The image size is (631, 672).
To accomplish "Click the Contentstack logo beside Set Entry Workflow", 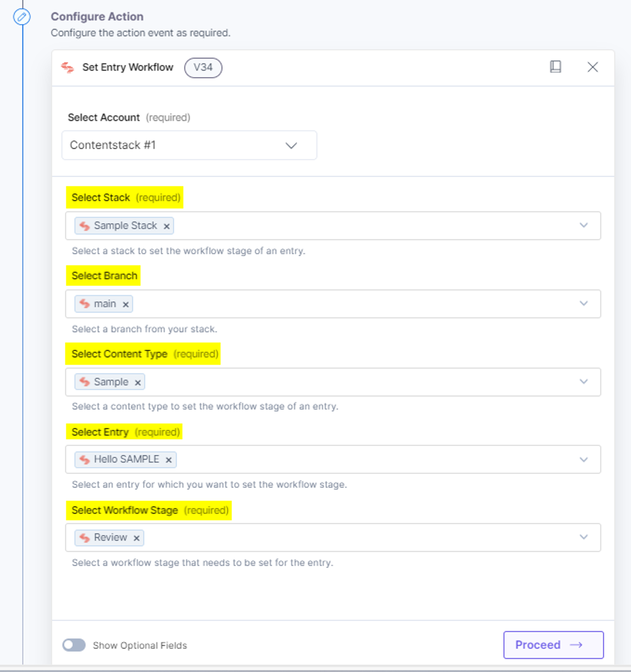I will pos(67,67).
